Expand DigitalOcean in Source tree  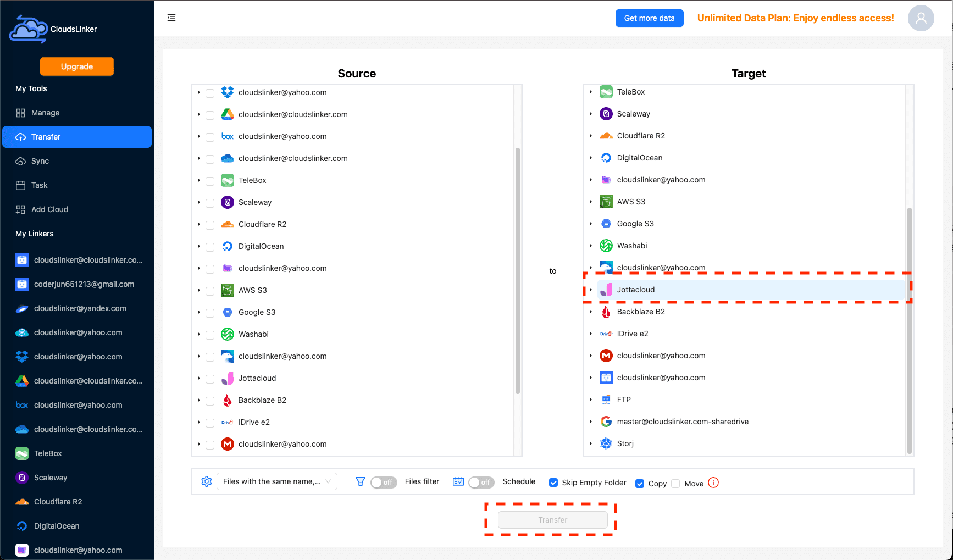(199, 246)
